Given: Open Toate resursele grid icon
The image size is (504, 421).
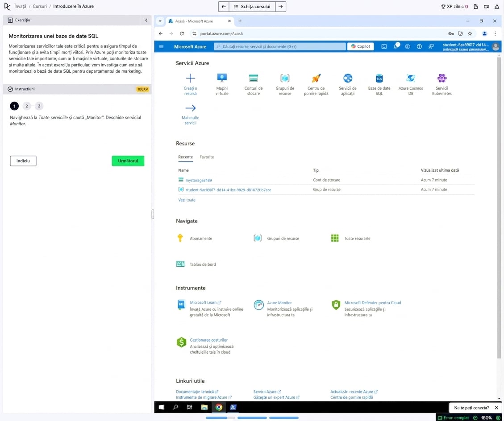Looking at the screenshot, I should pos(335,238).
